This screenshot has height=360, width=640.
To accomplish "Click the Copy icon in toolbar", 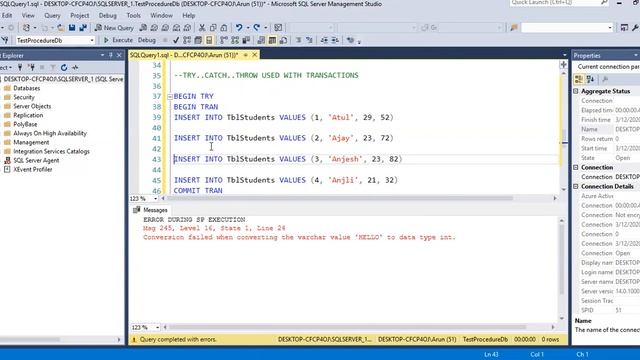I will coord(213,28).
